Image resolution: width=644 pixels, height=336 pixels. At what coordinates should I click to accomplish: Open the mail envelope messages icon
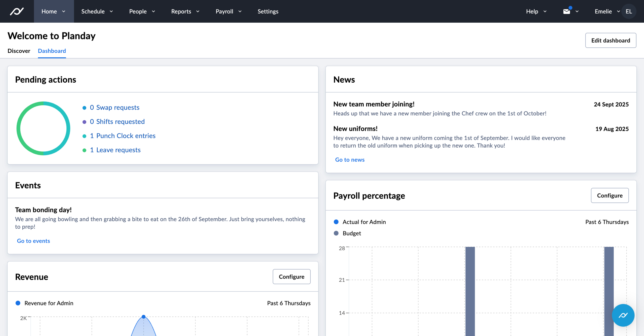click(x=567, y=11)
